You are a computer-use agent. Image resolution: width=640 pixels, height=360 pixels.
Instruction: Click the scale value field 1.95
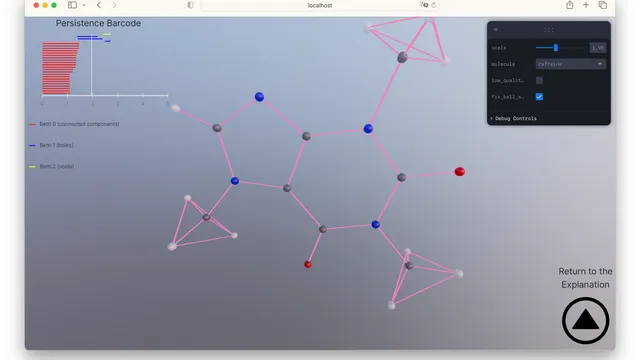(x=598, y=48)
